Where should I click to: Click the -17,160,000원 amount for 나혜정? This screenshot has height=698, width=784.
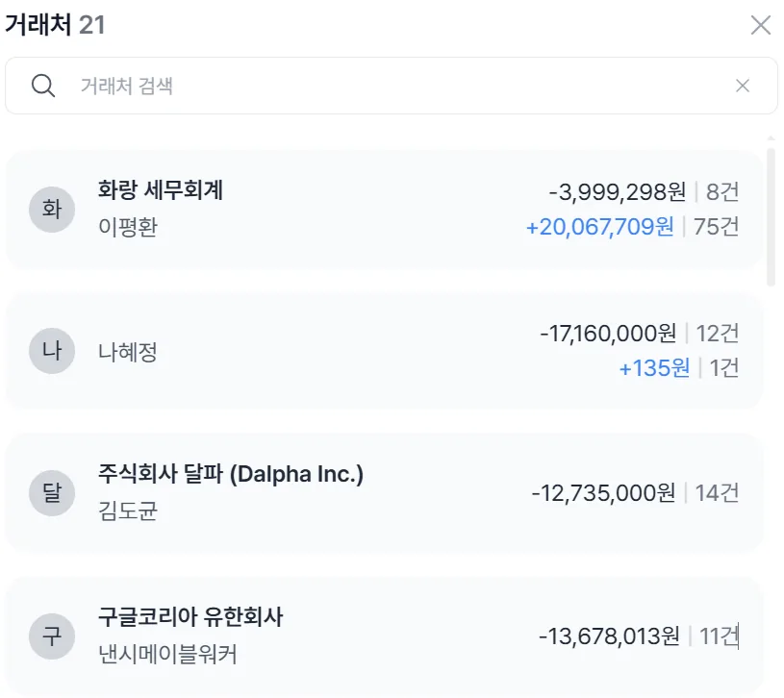coord(609,334)
